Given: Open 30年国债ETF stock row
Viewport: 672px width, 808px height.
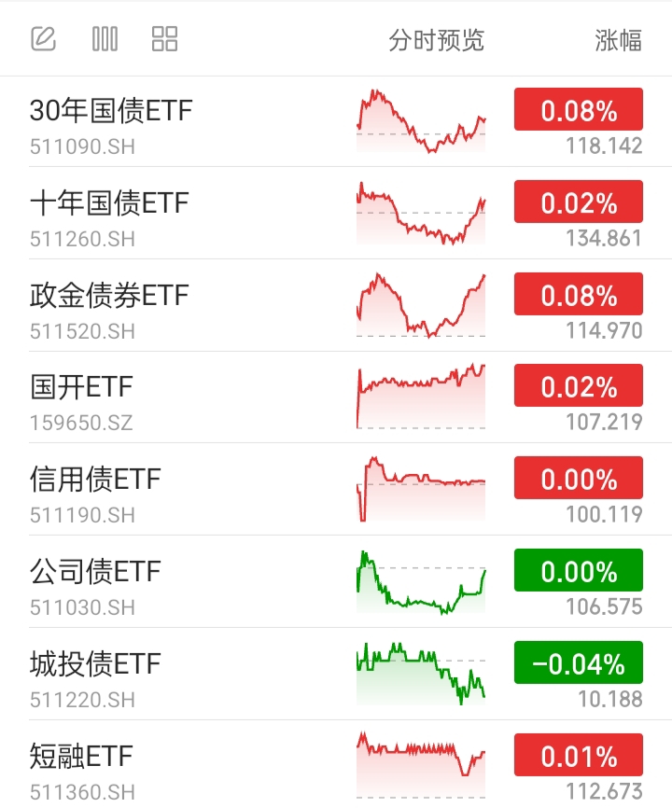Looking at the screenshot, I should point(336,121).
